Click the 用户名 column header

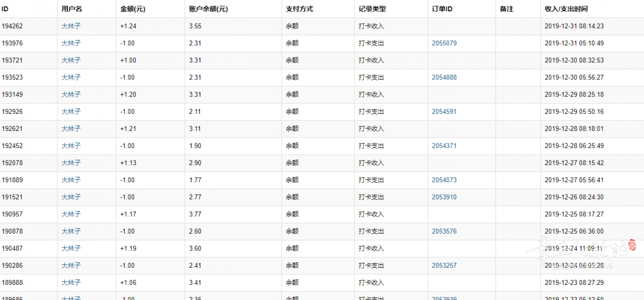(71, 9)
